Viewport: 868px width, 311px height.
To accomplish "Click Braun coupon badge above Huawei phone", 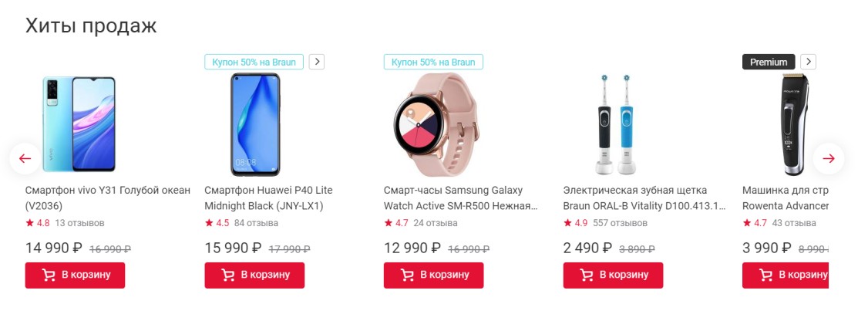I will 254,62.
